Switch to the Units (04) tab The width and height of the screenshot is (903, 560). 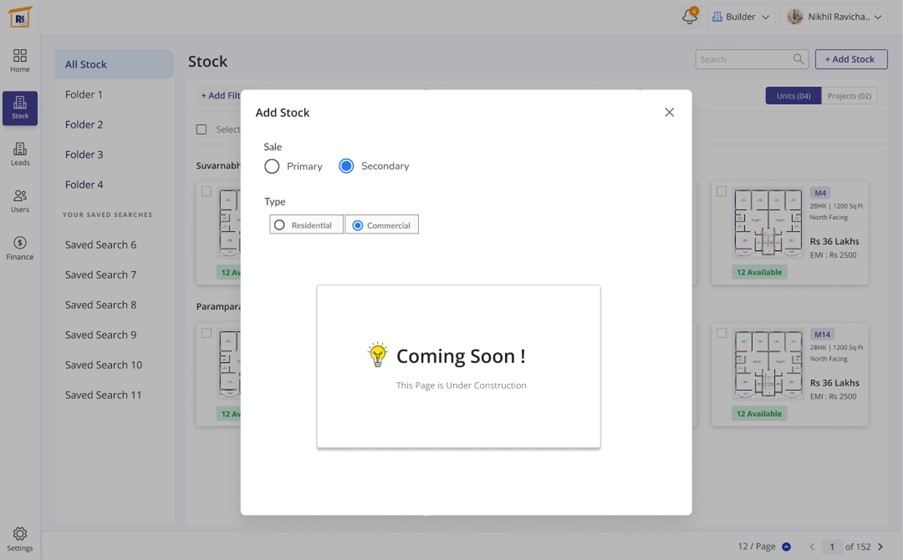(793, 96)
